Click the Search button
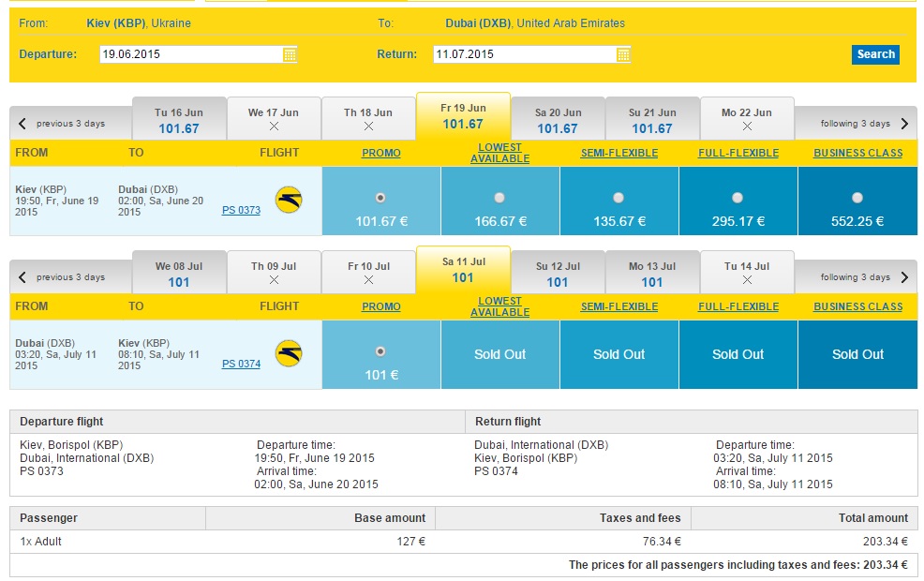 pos(875,54)
